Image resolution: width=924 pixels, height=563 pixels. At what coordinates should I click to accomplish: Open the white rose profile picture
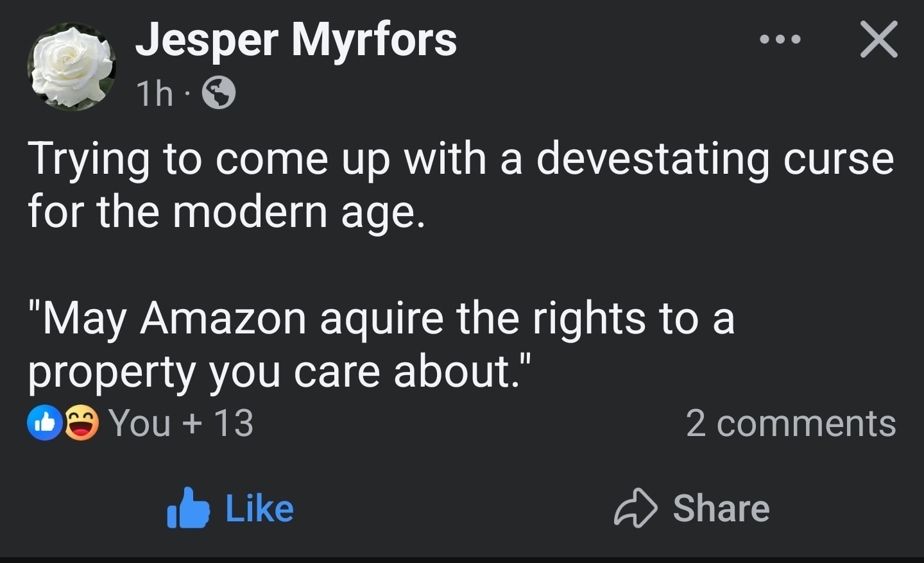pos(71,66)
